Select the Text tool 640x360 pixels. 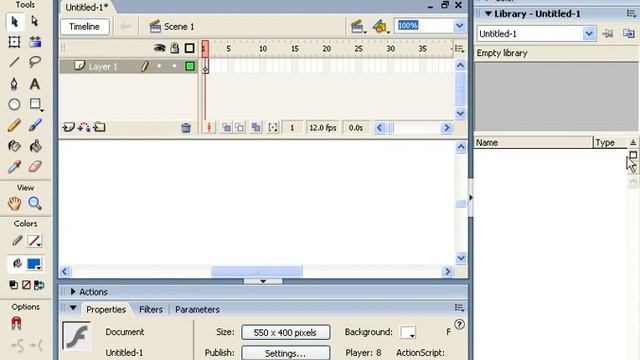point(35,84)
